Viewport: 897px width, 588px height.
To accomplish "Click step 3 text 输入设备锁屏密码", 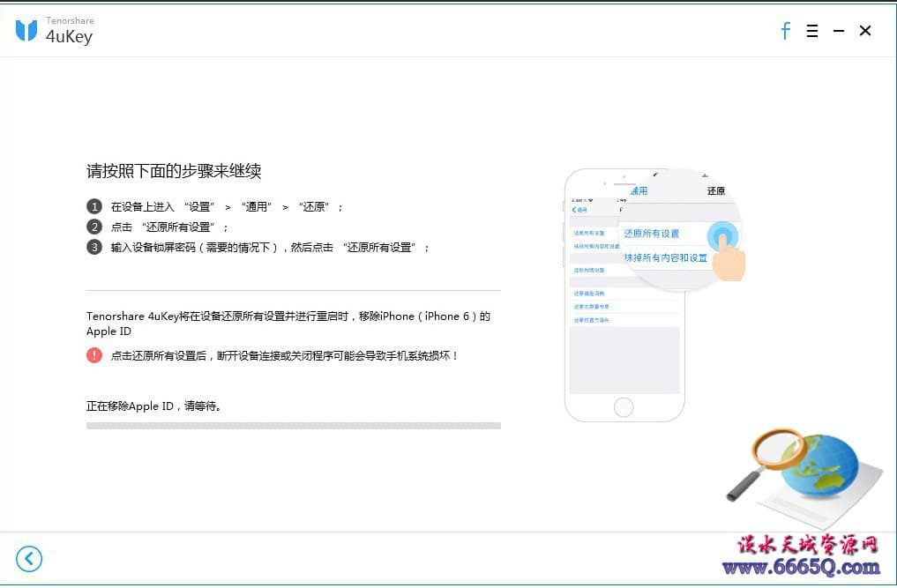I will [270, 248].
